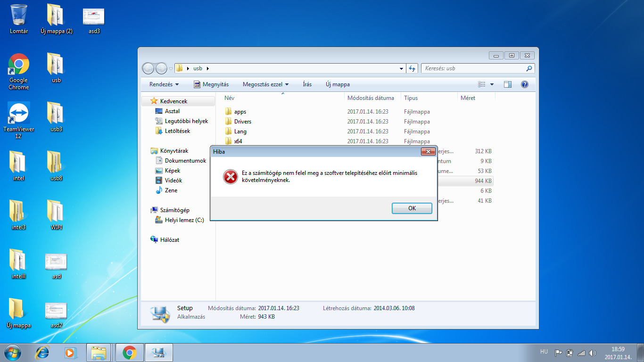Select the asd desktop file

[x=56, y=266]
